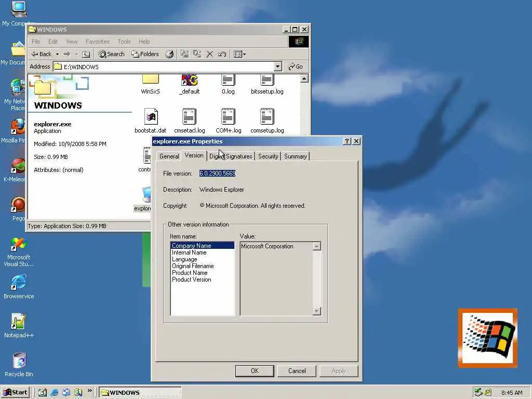Open the Edit menu
The height and width of the screenshot is (399, 532).
[52, 42]
